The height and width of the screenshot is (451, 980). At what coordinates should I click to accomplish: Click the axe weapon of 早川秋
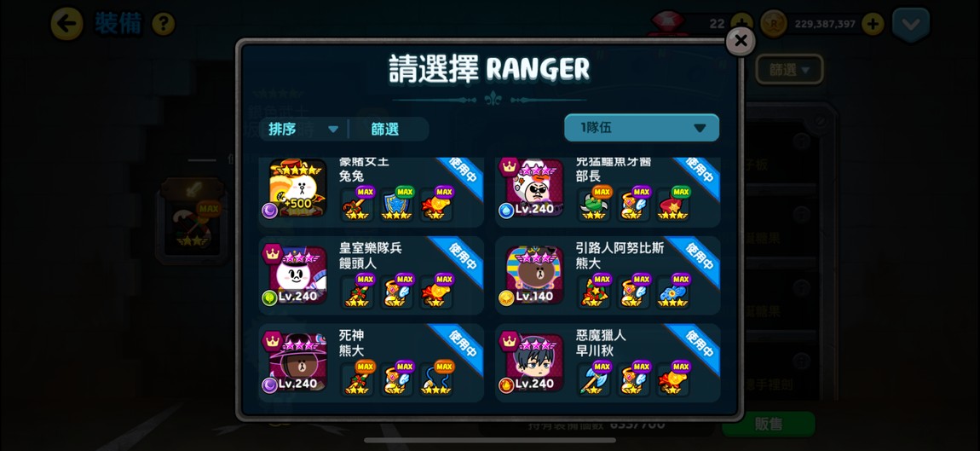(594, 379)
